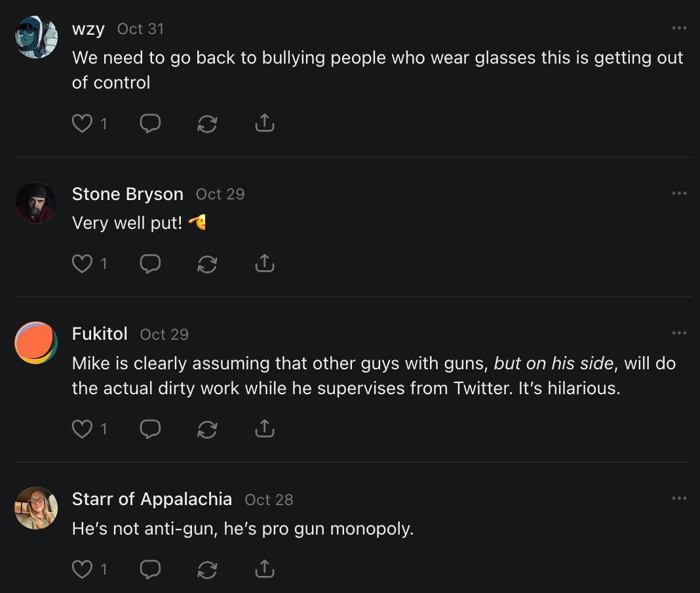Restack wzy's comment
Image resolution: width=700 pixels, height=593 pixels.
coord(207,123)
